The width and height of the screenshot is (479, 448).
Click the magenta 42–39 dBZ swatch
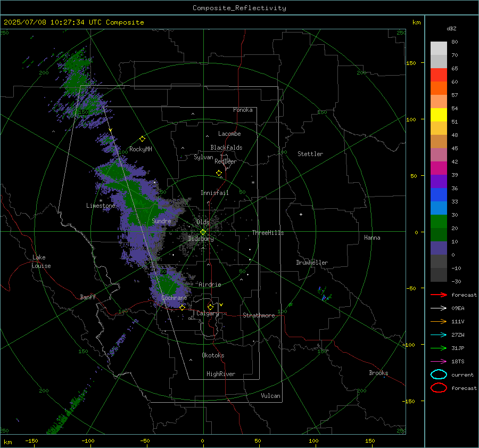pos(439,168)
